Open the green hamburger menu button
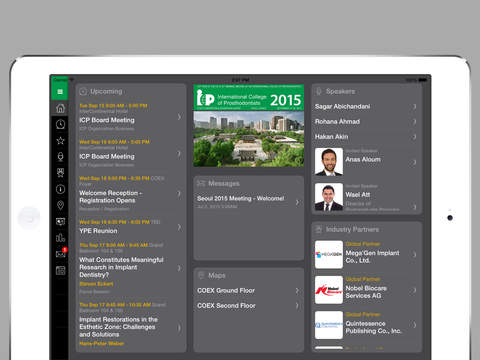The height and width of the screenshot is (360, 480). pyautogui.click(x=60, y=92)
